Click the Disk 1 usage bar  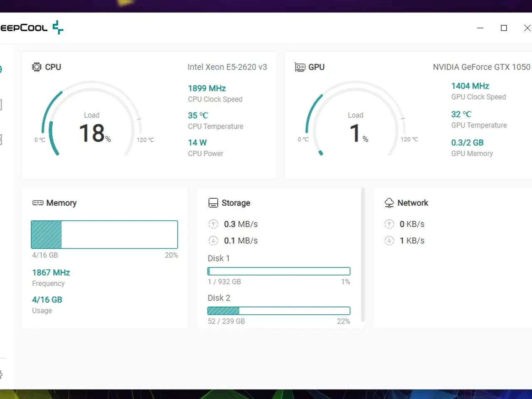[279, 271]
